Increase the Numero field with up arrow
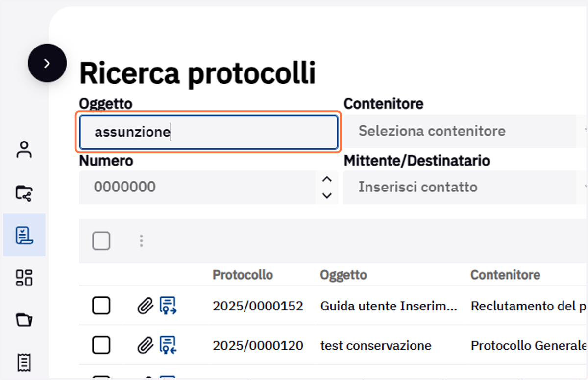 pyautogui.click(x=327, y=179)
